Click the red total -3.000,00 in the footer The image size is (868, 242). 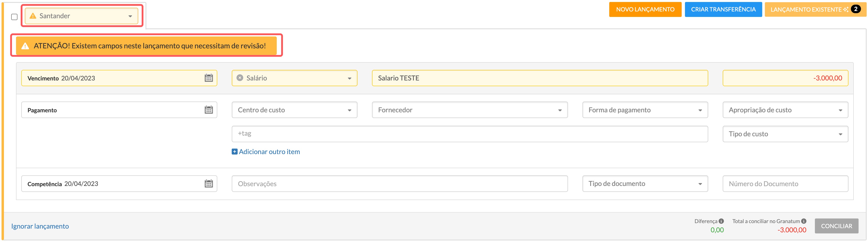pos(792,230)
